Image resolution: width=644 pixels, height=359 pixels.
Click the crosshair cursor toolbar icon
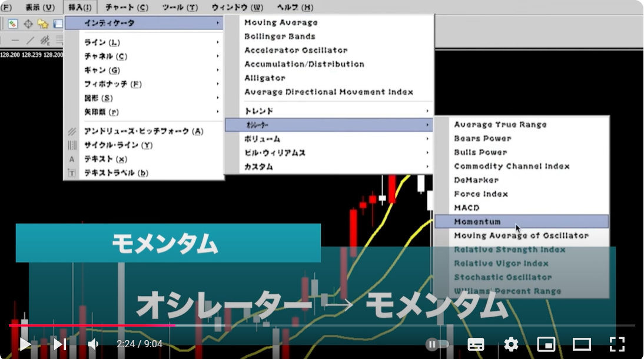(x=28, y=24)
